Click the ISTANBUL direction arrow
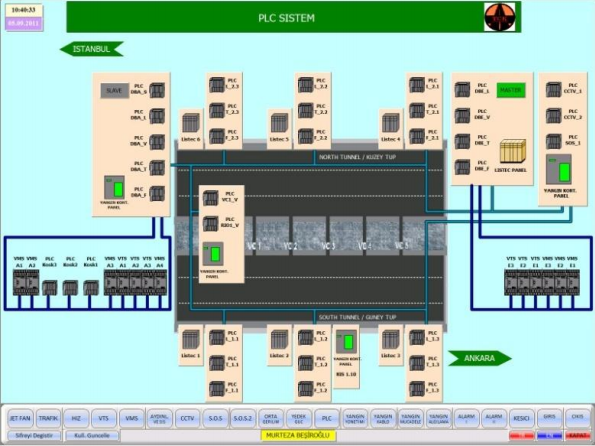Screen dimensions: 595x446 click(x=92, y=49)
